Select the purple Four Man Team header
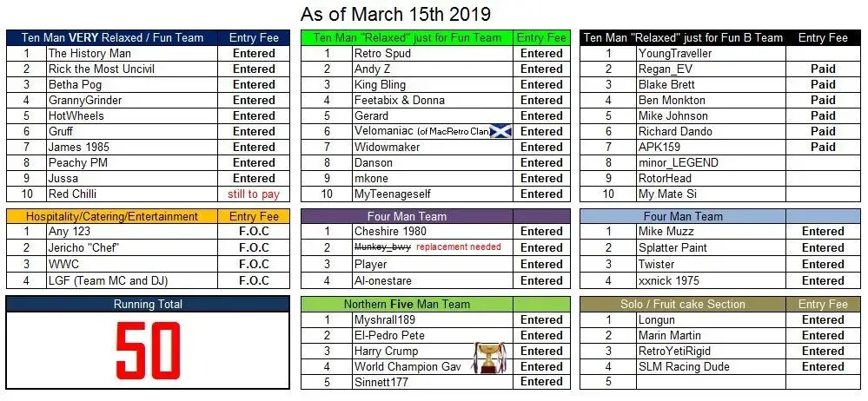The height and width of the screenshot is (401, 868). click(407, 216)
